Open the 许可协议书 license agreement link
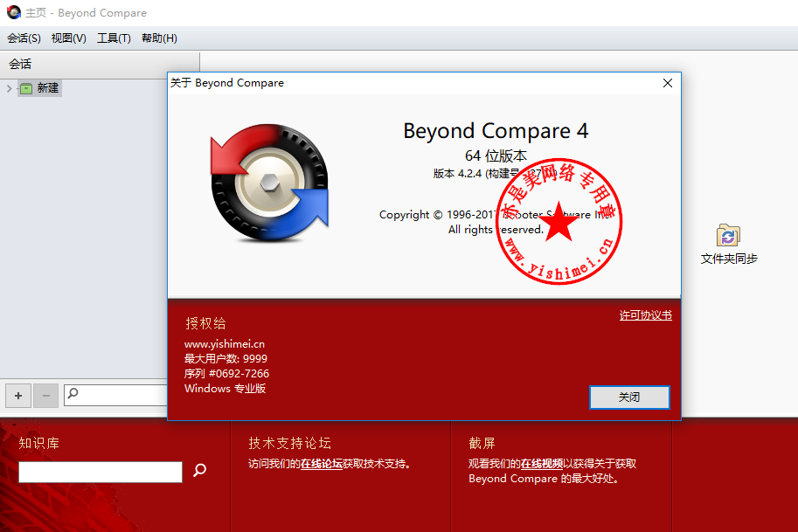This screenshot has height=532, width=798. tap(645, 315)
